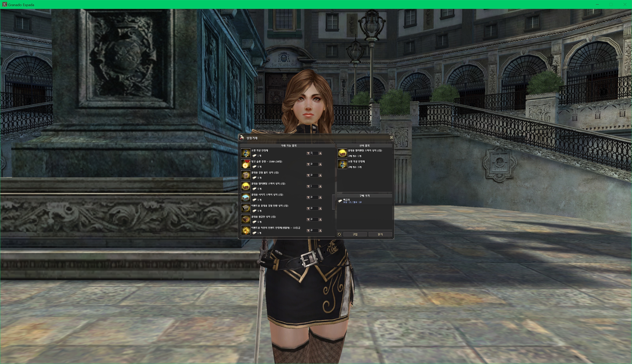
Task: Click the refresh icon beside 구입 button
Action: tap(339, 234)
